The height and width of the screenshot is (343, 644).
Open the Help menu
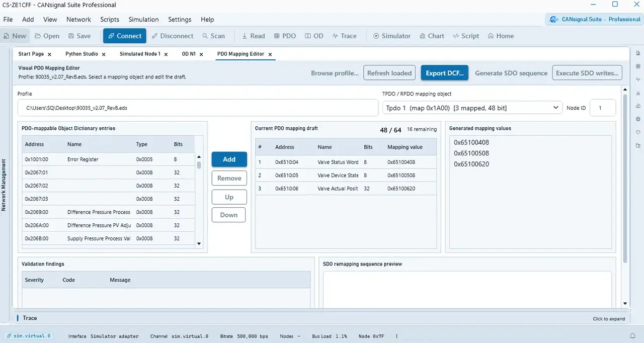click(207, 20)
